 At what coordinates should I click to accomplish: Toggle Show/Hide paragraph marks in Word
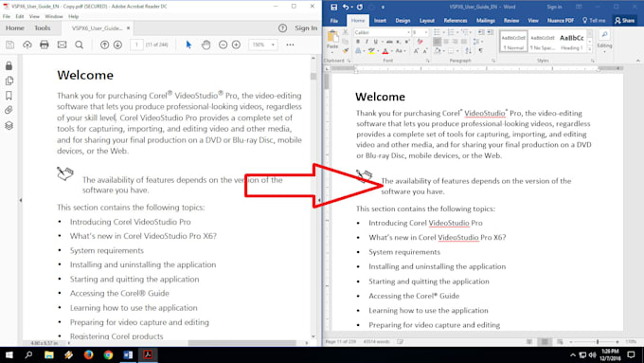coord(480,51)
